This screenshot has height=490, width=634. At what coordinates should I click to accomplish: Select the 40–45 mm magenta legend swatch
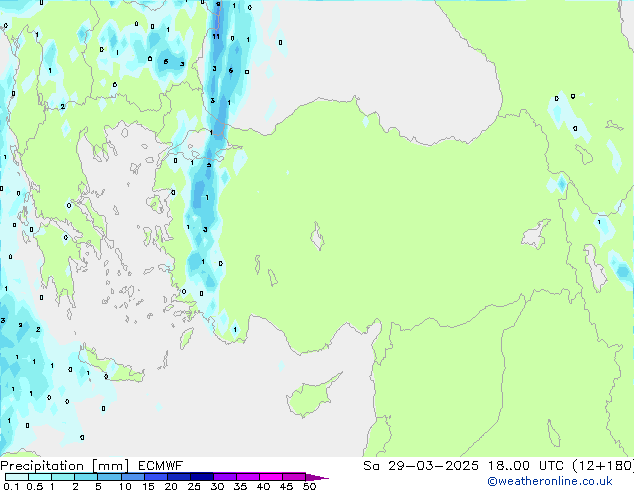point(271,477)
